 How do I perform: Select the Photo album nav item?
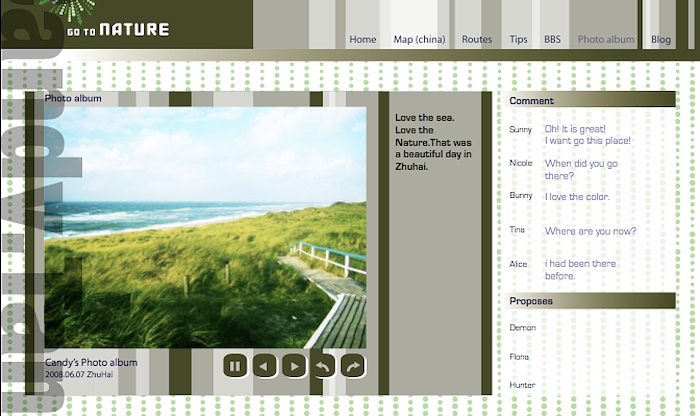(606, 39)
